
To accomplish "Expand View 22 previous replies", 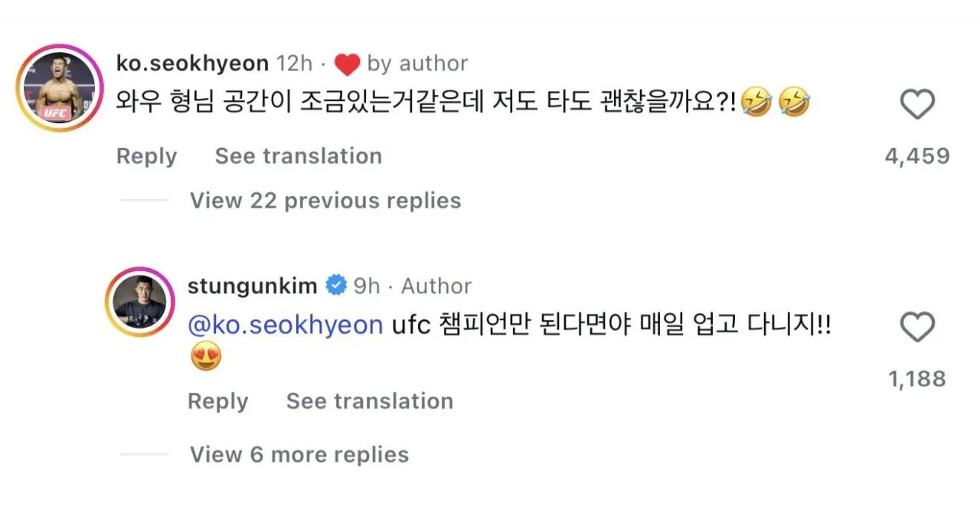I will 325,201.
